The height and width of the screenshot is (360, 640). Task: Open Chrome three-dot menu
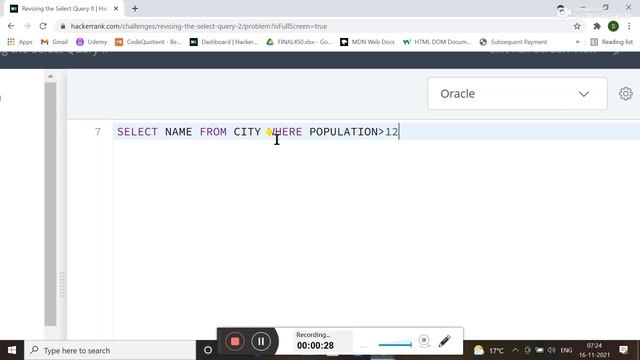click(629, 26)
